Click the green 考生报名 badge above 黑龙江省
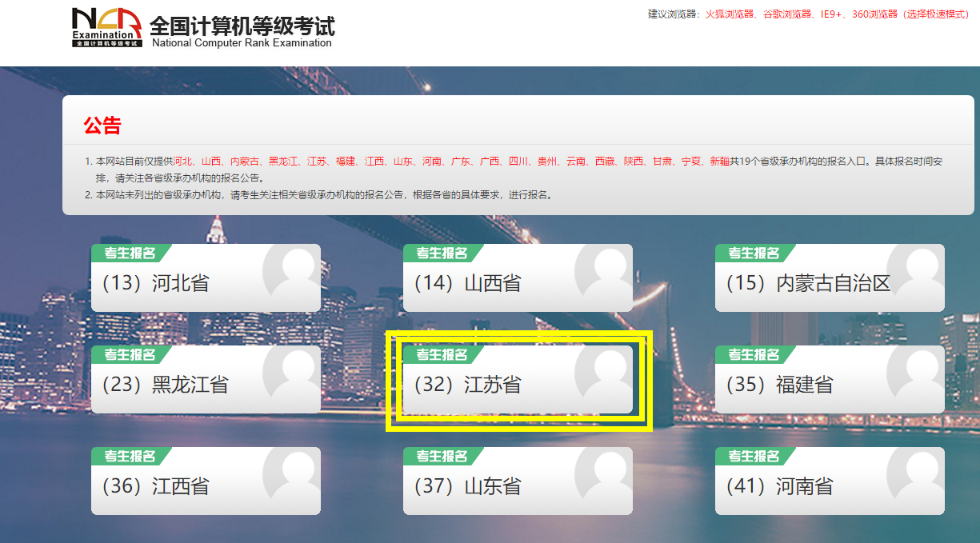 coord(130,354)
